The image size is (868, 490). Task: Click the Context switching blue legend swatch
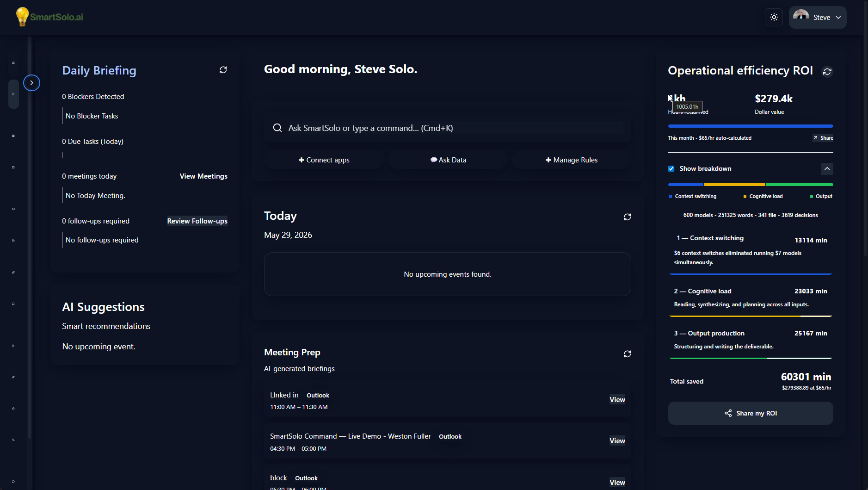click(671, 197)
